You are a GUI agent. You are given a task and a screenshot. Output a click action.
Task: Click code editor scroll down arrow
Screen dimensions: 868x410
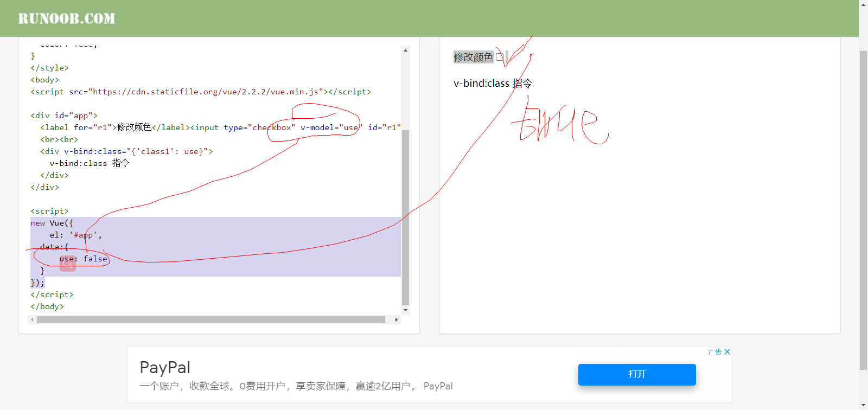coord(405,310)
